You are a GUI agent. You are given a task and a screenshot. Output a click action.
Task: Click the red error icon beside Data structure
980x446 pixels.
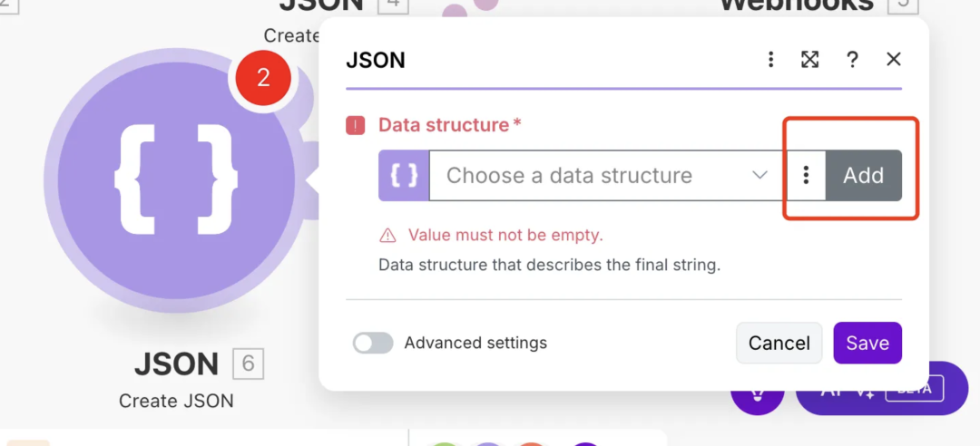(356, 125)
